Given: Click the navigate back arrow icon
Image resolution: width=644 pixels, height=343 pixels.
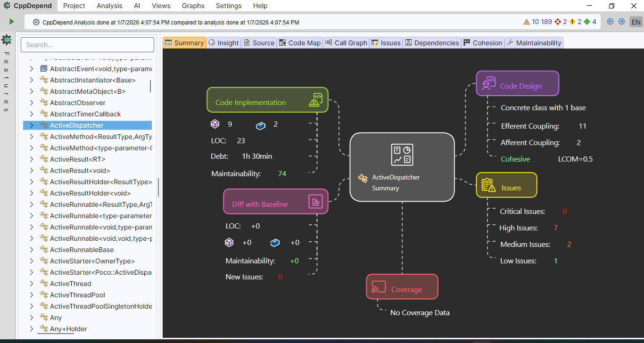Looking at the screenshot, I should coord(611,22).
